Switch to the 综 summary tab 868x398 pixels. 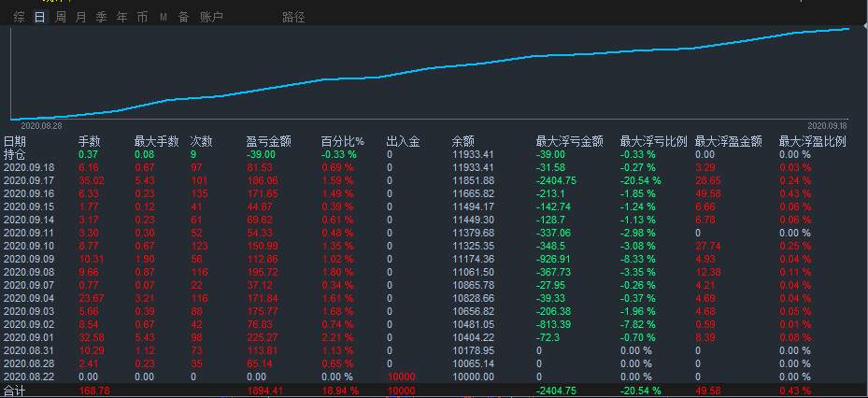[x=19, y=17]
